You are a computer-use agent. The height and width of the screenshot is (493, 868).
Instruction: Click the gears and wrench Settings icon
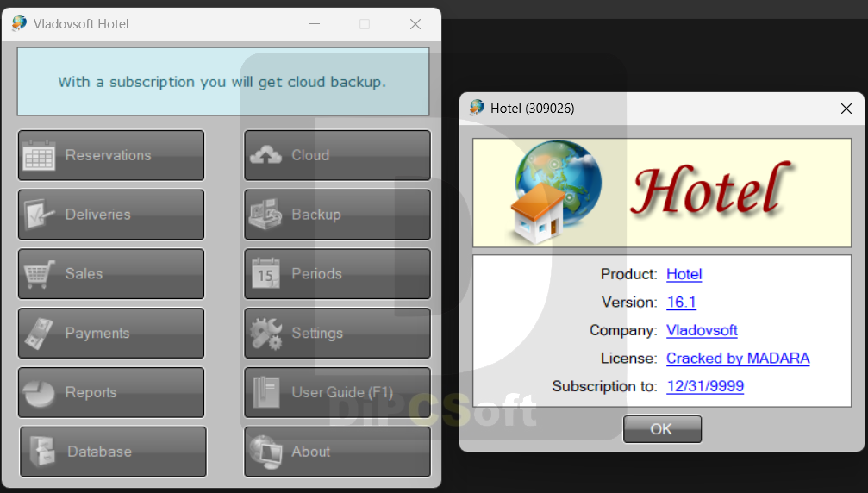[265, 333]
